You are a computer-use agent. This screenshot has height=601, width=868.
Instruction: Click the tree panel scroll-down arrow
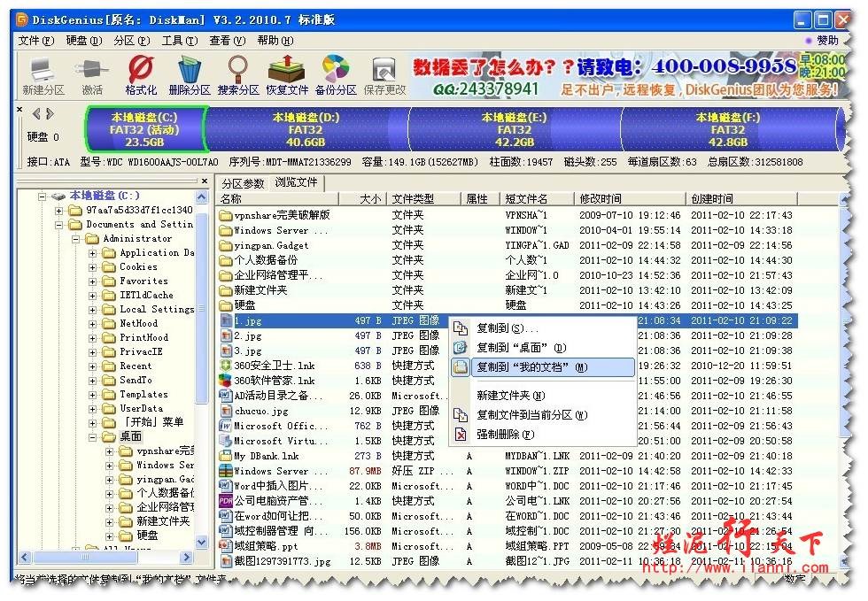pos(202,543)
